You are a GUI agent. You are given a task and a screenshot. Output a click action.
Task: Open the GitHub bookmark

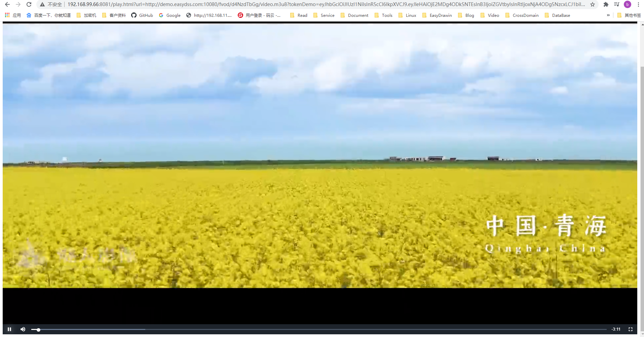point(142,15)
